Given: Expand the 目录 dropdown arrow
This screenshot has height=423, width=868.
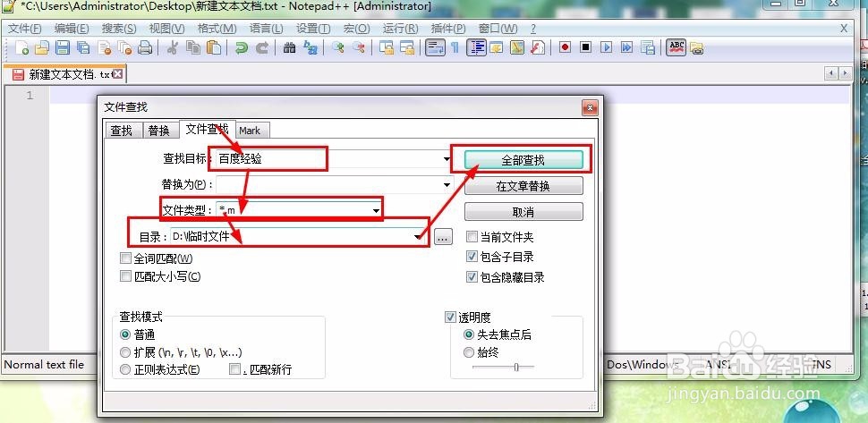Looking at the screenshot, I should point(418,237).
